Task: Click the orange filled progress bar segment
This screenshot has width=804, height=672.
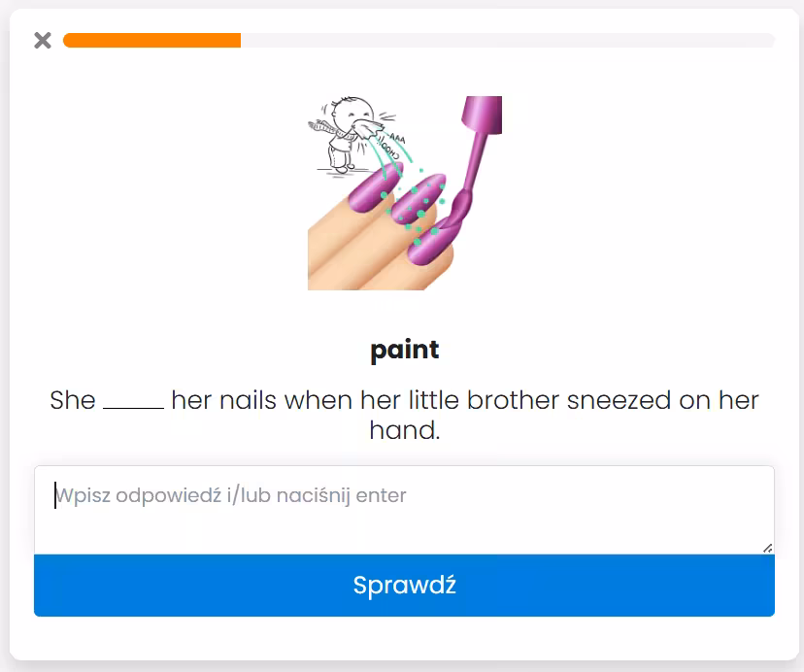Action: 151,40
